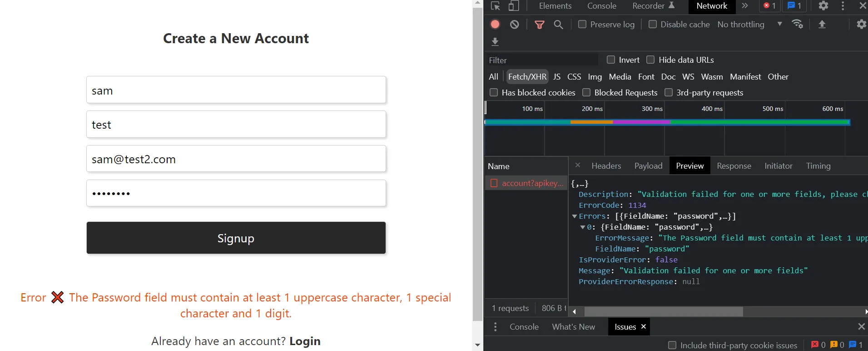Screen dimensions: 868x351
Task: Open the Payload tab
Action: click(x=648, y=166)
